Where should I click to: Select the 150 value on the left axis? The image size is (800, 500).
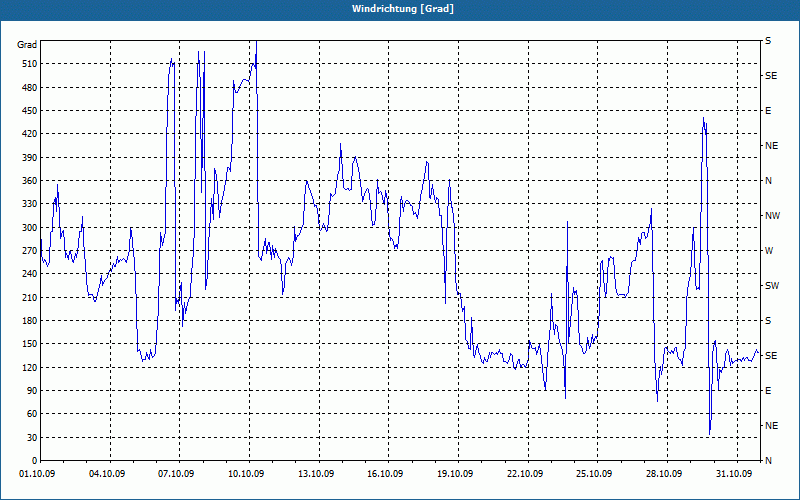tap(30, 344)
